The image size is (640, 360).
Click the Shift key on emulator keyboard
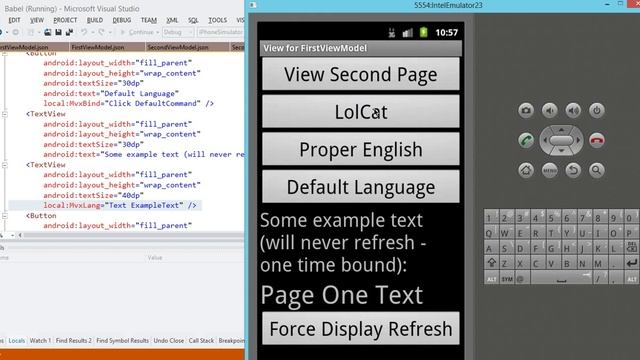click(x=491, y=263)
